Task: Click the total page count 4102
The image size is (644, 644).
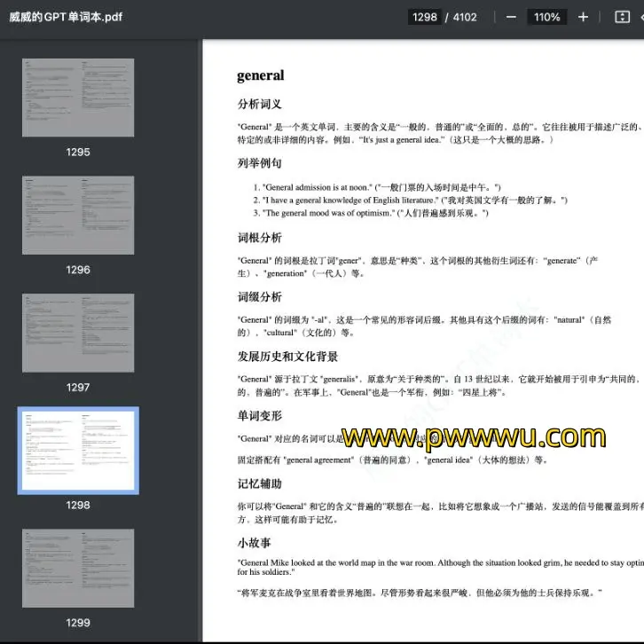Action: [x=465, y=17]
